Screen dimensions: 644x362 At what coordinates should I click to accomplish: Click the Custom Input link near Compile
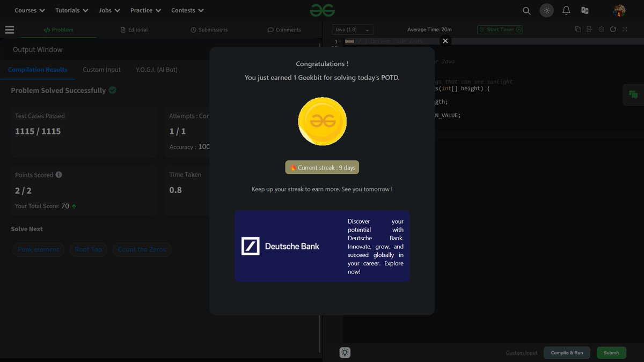coord(522,353)
